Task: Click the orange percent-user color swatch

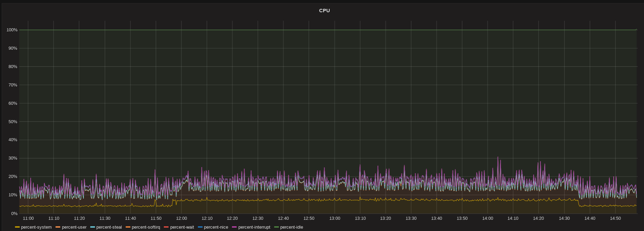Action: [x=58, y=227]
